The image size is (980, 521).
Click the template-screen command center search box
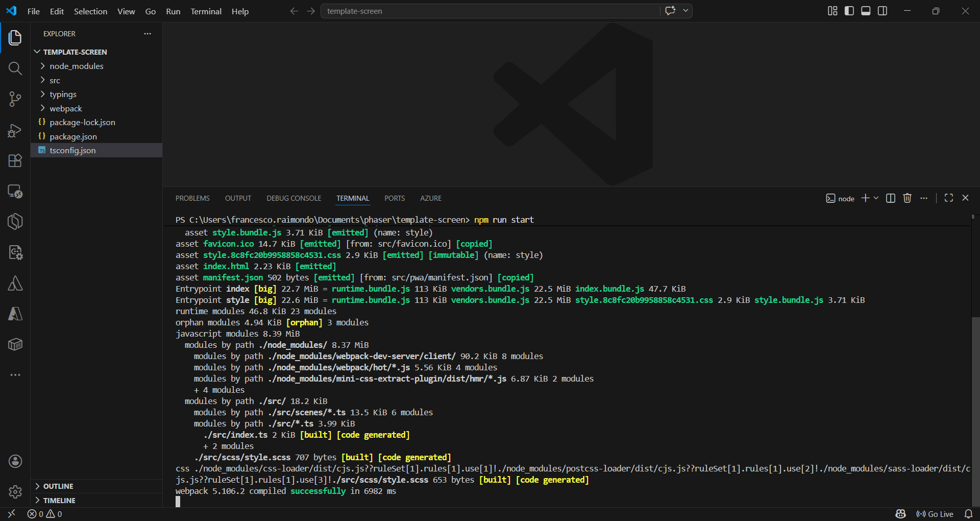(490, 11)
